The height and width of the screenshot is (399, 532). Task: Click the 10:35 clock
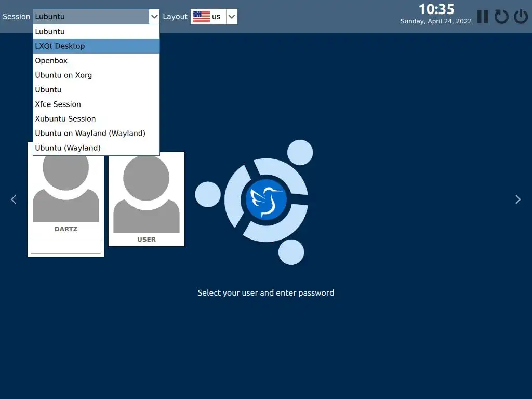pyautogui.click(x=436, y=9)
